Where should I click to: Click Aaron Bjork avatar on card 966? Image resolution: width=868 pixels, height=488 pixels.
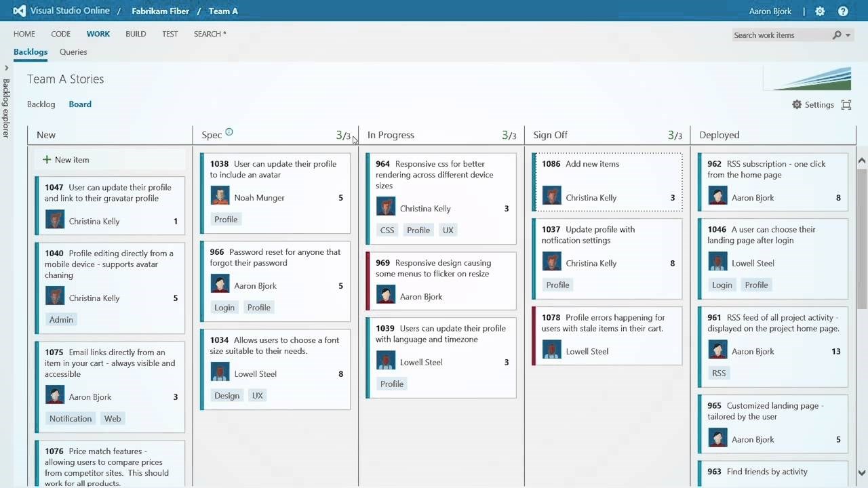(x=220, y=284)
